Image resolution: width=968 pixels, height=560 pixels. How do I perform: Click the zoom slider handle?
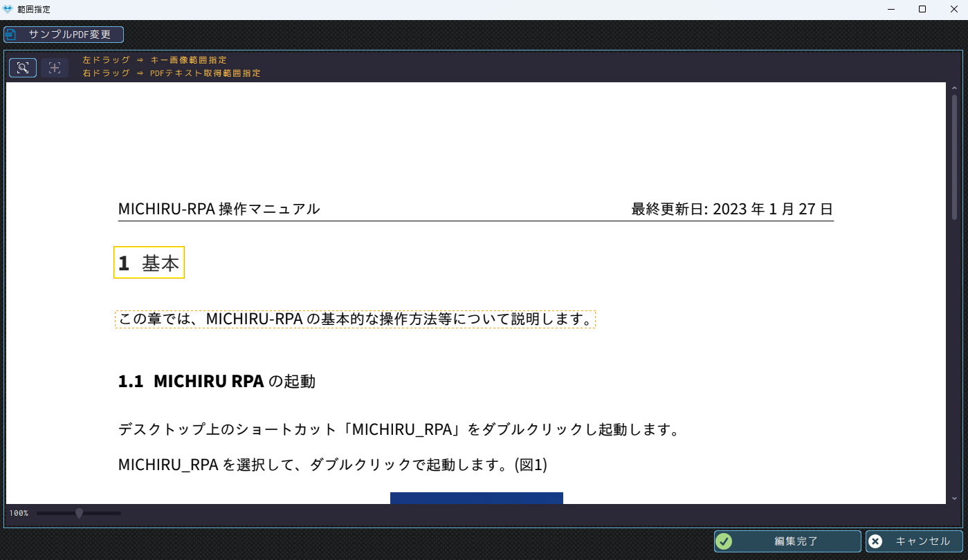pos(79,513)
